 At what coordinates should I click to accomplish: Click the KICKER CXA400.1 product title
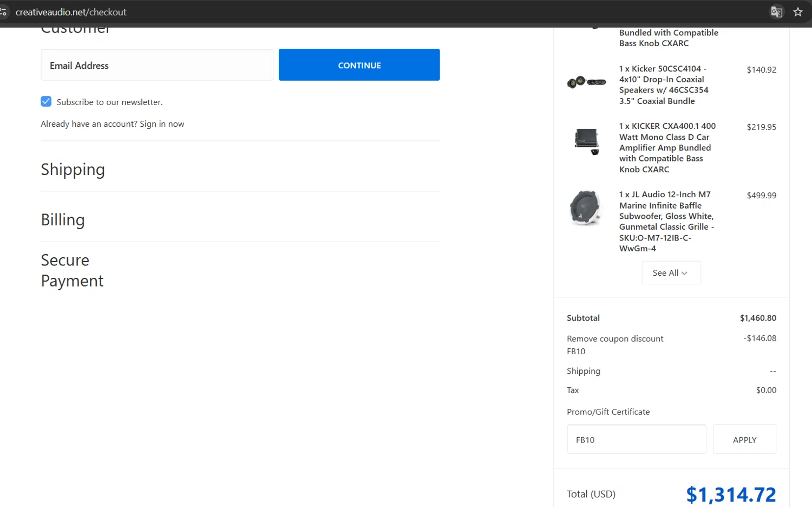pyautogui.click(x=667, y=147)
